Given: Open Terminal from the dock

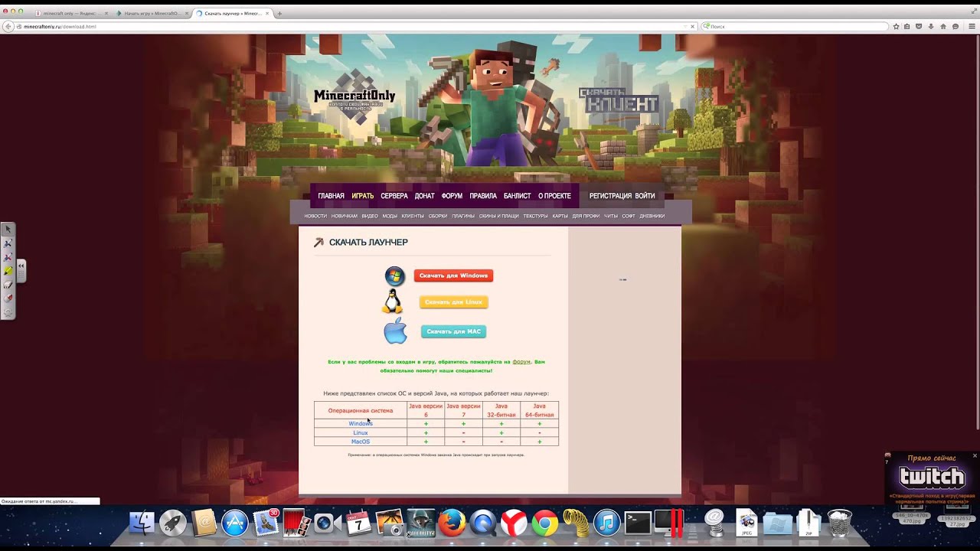Looking at the screenshot, I should [638, 523].
